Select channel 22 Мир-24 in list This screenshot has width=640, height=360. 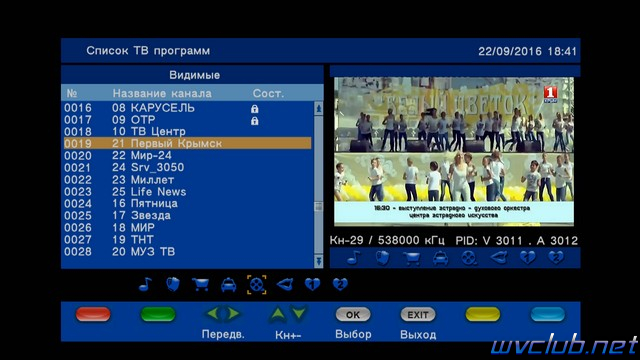[x=188, y=156]
